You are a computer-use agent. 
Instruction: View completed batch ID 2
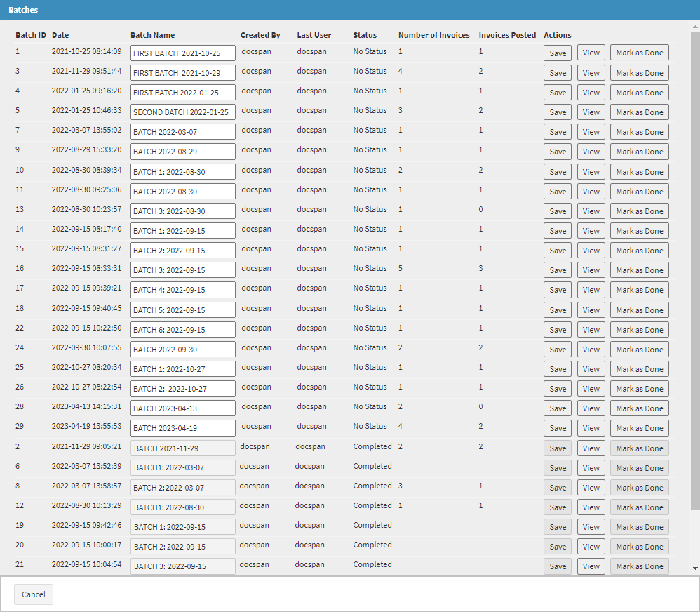pos(591,448)
